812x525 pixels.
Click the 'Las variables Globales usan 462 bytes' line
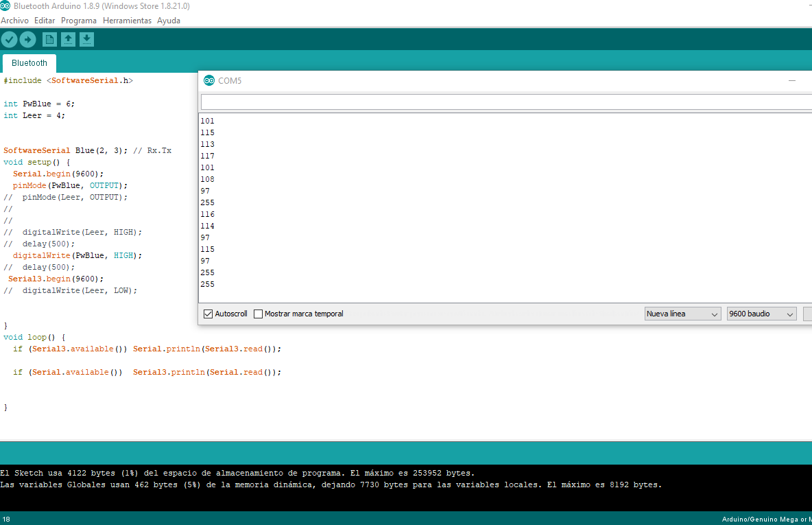(331, 485)
